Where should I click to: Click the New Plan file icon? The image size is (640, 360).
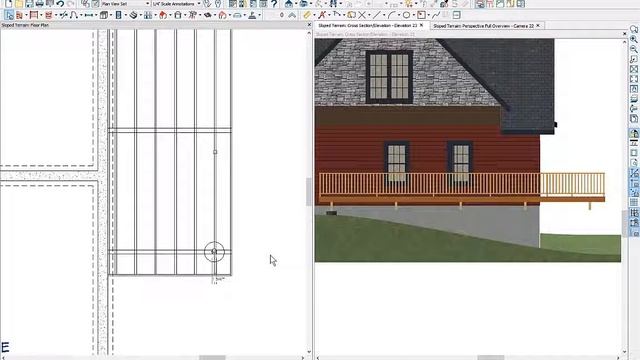tap(9, 4)
